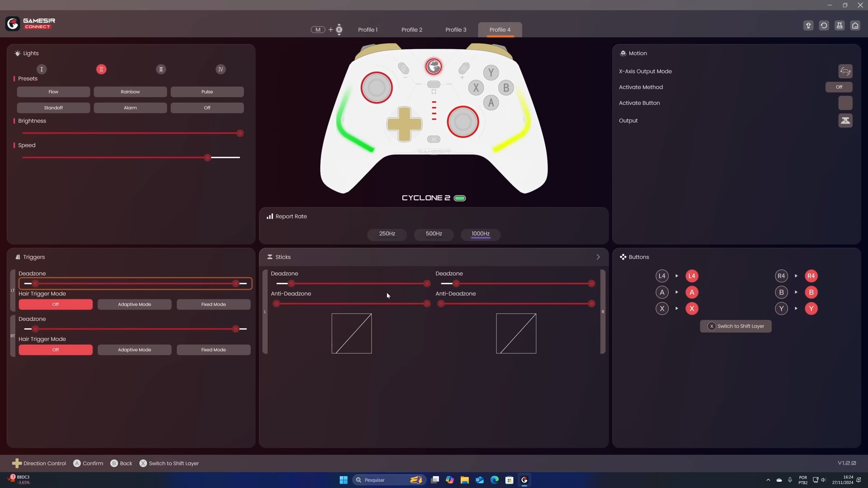The height and width of the screenshot is (488, 868).
Task: Click the Speed slider handle
Action: click(x=208, y=158)
